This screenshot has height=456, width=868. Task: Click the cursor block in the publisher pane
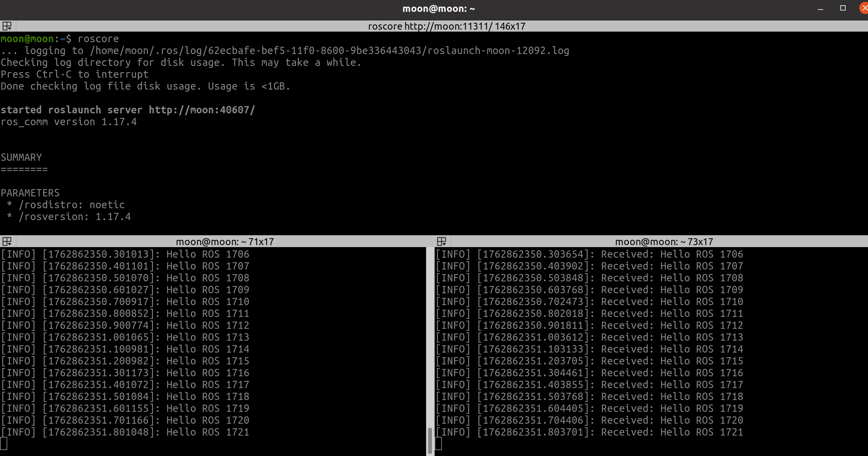(x=4, y=443)
